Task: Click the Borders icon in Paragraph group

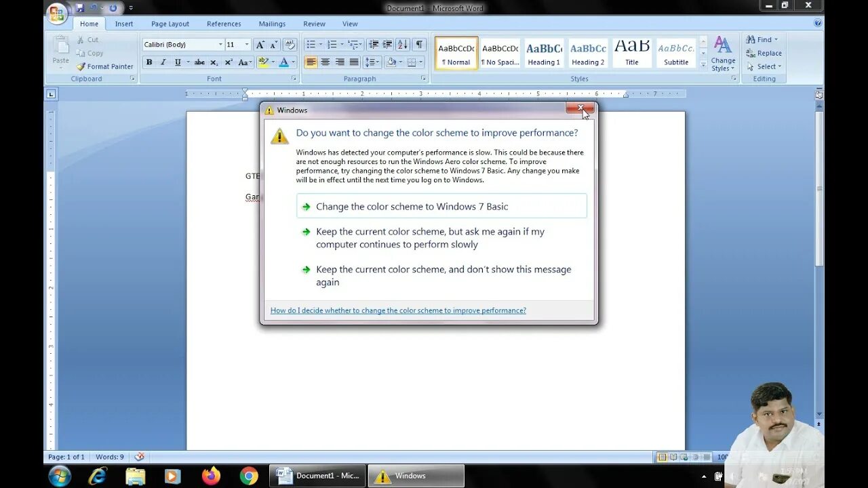Action: pyautogui.click(x=412, y=62)
